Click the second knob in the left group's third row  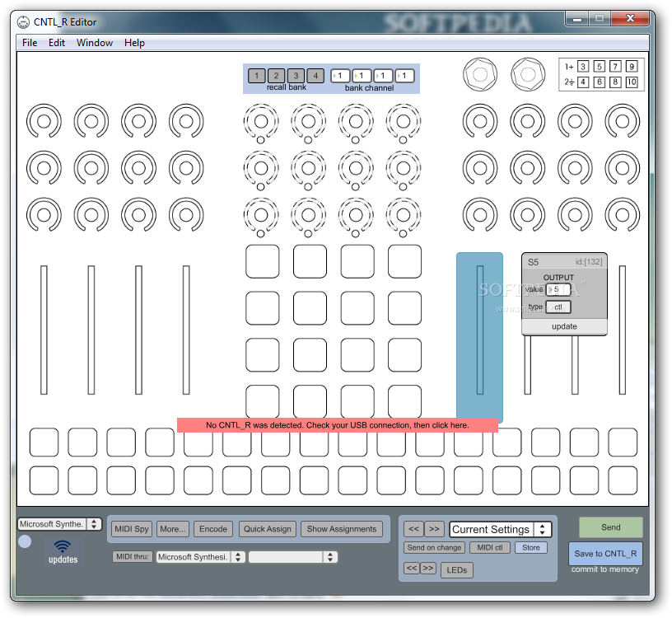[x=91, y=215]
